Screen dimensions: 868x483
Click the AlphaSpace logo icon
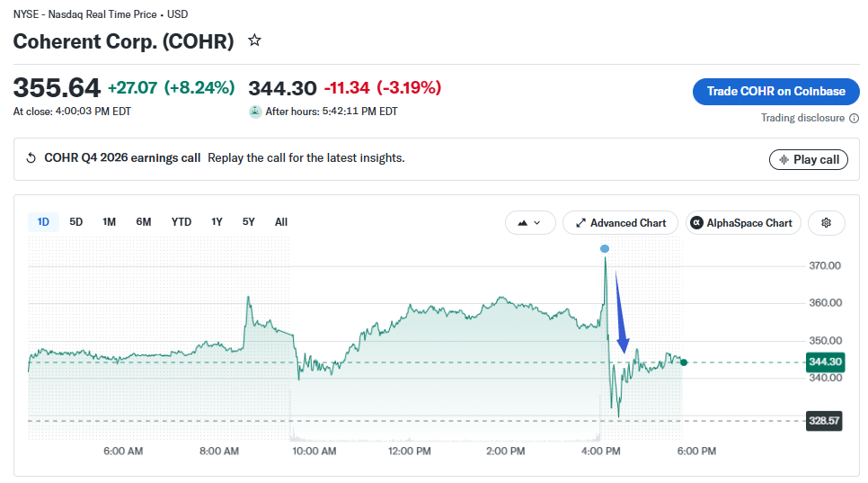click(697, 223)
